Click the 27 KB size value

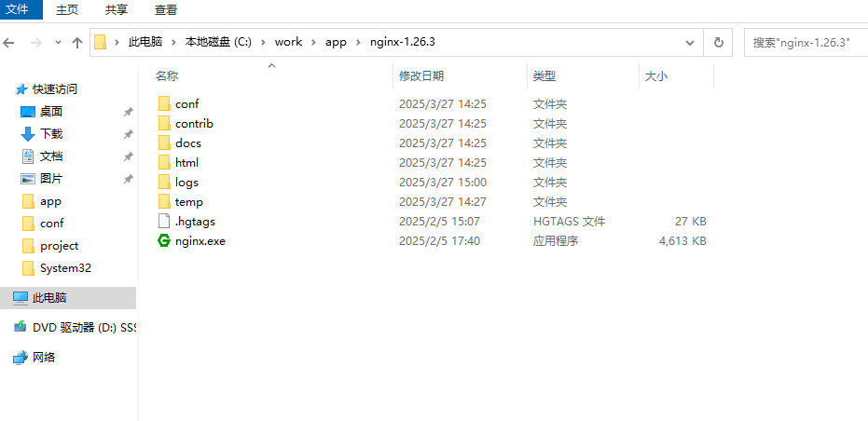tap(691, 222)
